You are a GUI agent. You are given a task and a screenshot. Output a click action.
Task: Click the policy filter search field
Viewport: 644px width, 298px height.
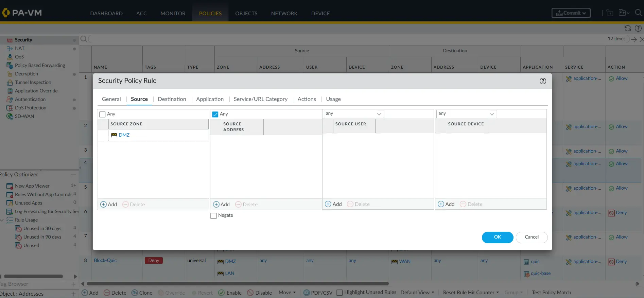359,39
